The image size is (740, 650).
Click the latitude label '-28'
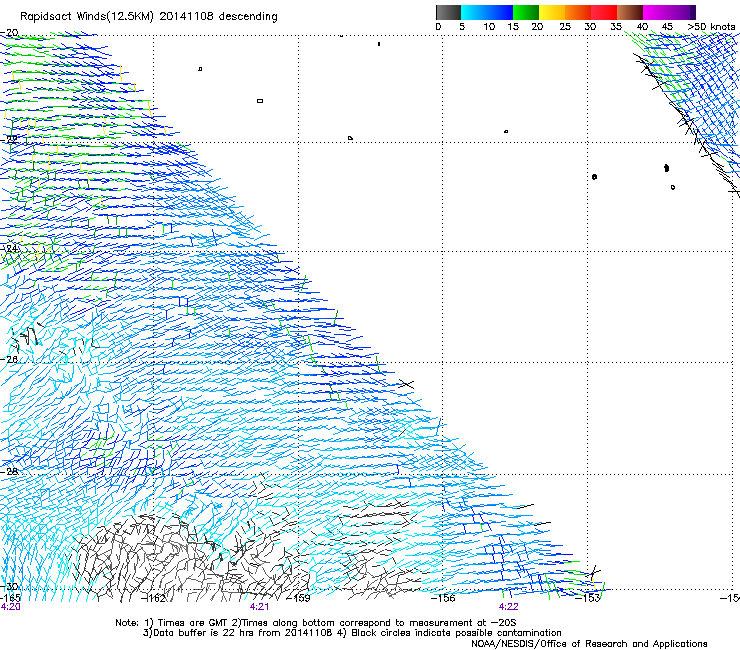coord(9,471)
